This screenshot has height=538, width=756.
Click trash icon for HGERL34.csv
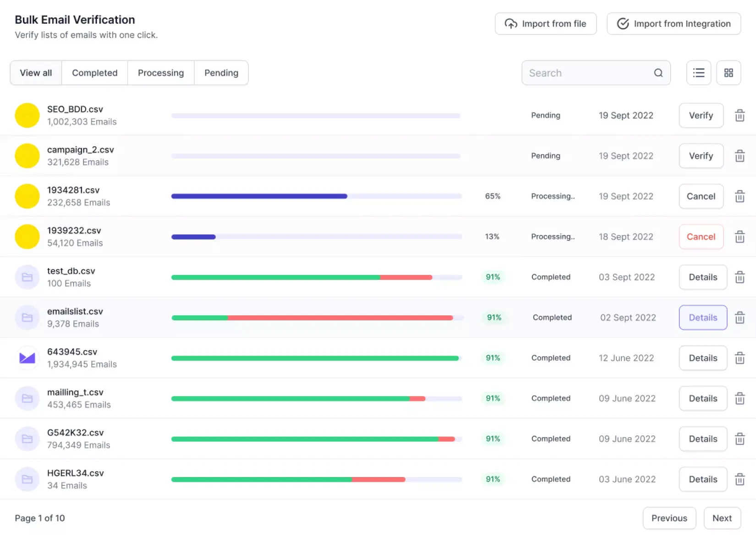(x=740, y=479)
